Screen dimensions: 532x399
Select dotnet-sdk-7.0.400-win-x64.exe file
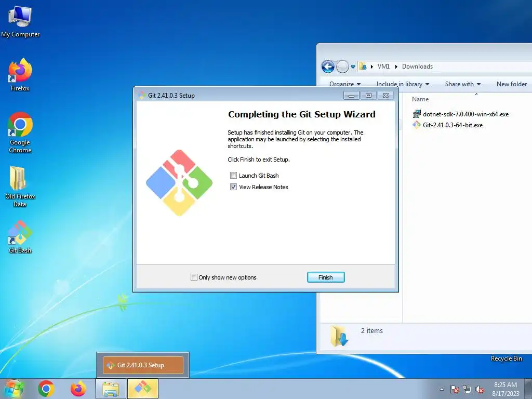coord(461,114)
